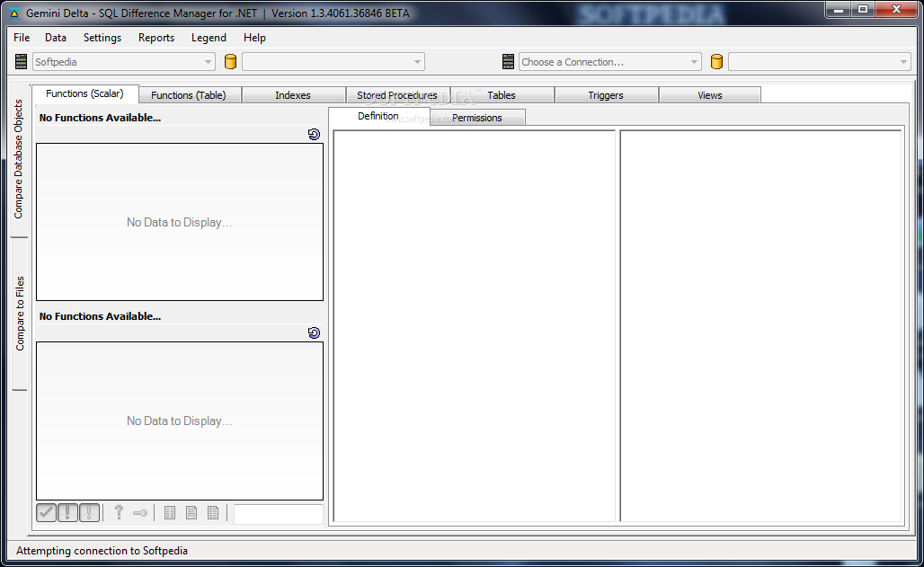Select the Functions (Scalar) tab
The height and width of the screenshot is (567, 924).
pos(84,93)
